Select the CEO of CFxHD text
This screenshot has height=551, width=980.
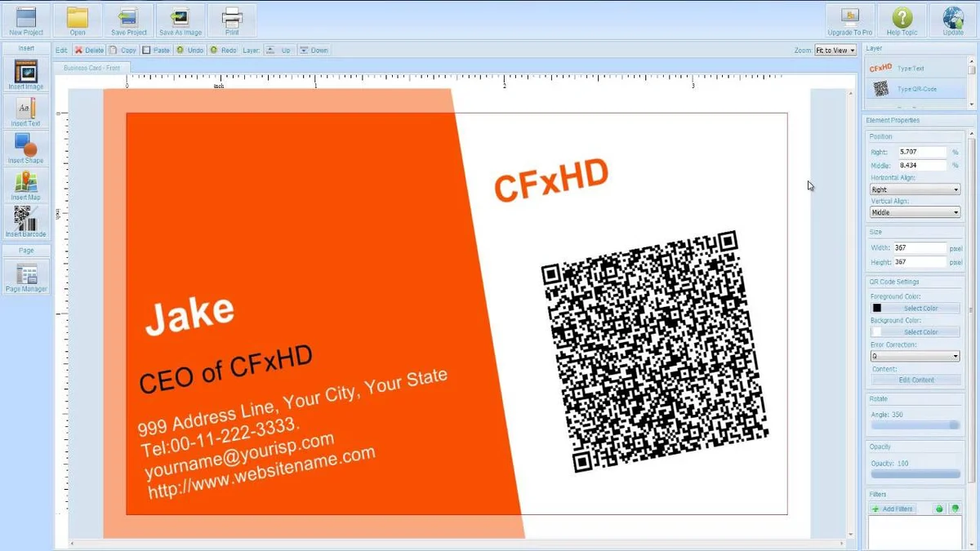[x=226, y=370]
